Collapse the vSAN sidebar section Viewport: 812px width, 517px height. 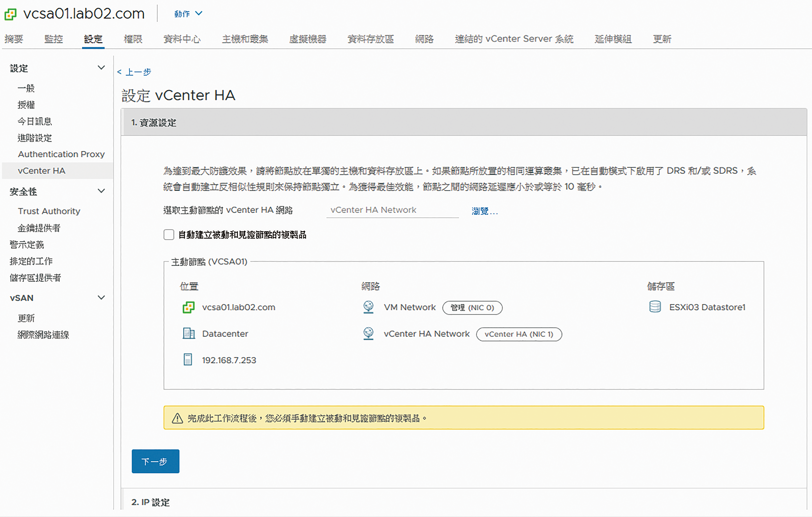101,298
